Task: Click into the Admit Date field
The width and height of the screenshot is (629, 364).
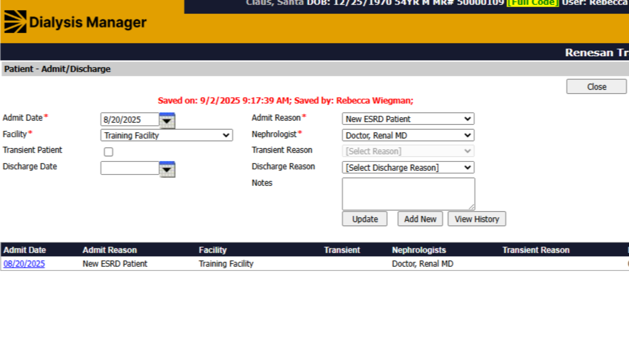Action: coord(130,119)
